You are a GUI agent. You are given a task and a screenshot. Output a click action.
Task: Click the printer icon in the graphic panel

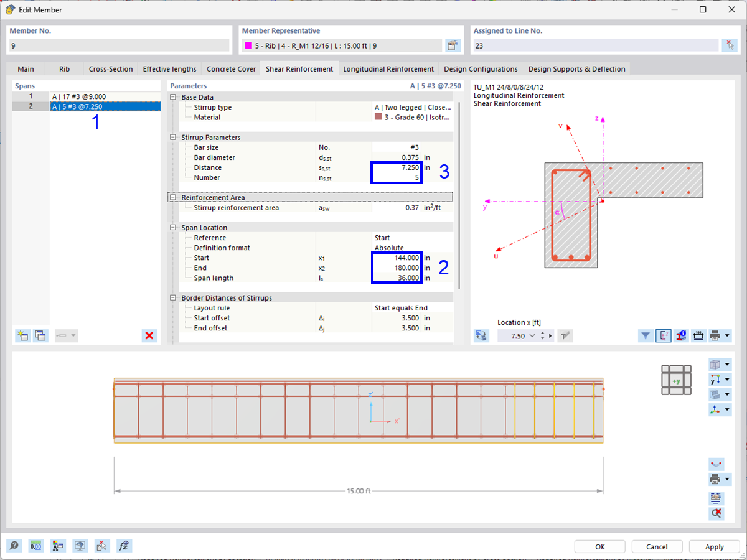[715, 335]
